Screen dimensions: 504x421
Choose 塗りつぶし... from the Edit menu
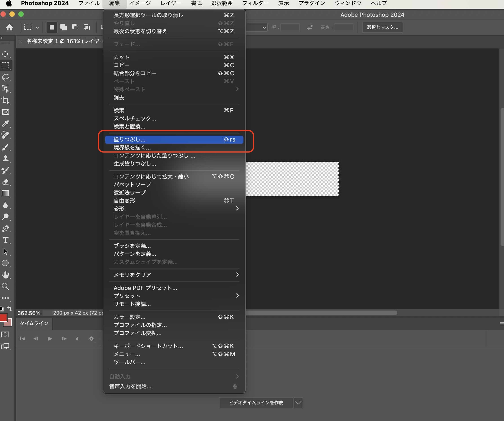click(174, 140)
